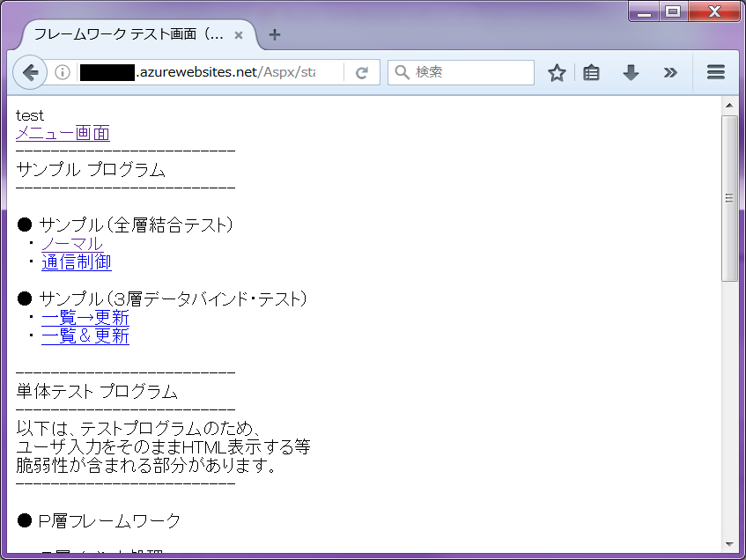Open the ノーマル link

coord(72,244)
